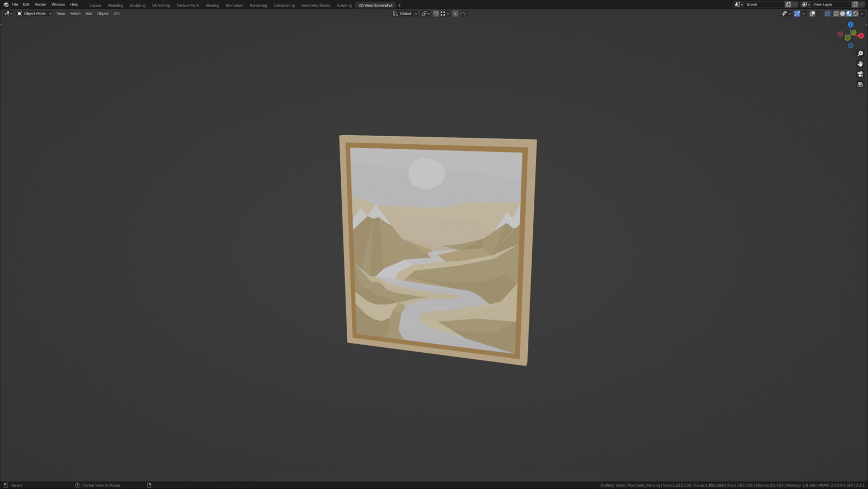Click the red X axis on navigation gizmo
The image size is (868, 489).
861,36
